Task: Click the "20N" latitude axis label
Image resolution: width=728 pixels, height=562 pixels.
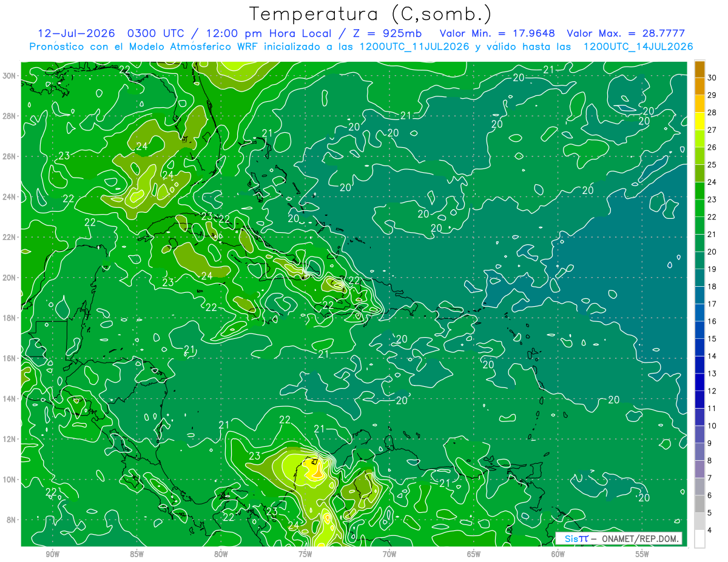Action: (x=10, y=278)
